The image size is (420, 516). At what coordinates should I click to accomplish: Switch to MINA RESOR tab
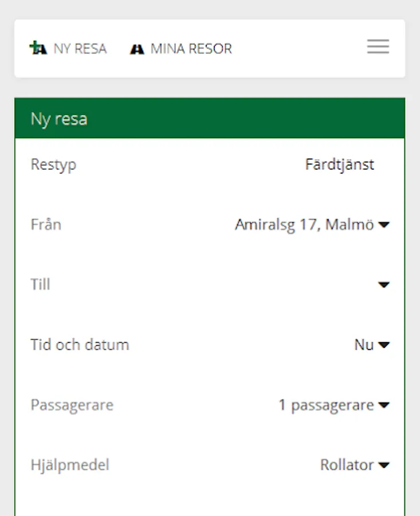click(191, 49)
